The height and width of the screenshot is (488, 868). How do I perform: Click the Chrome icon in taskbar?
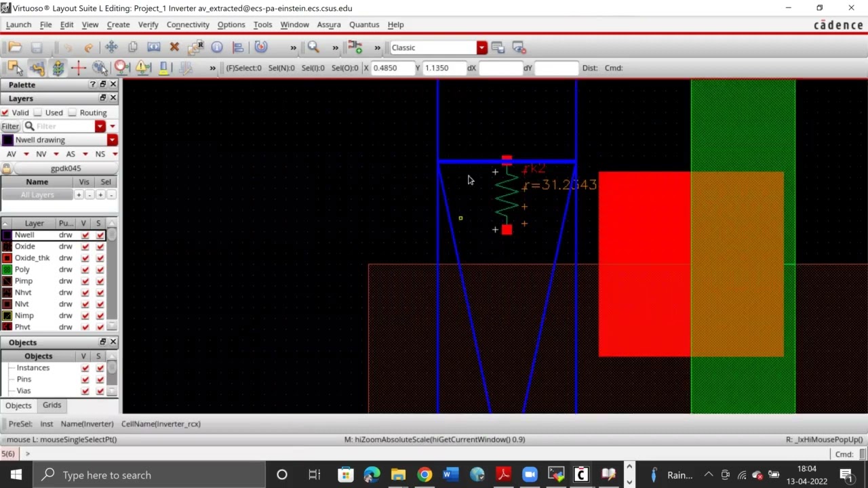[x=425, y=475]
